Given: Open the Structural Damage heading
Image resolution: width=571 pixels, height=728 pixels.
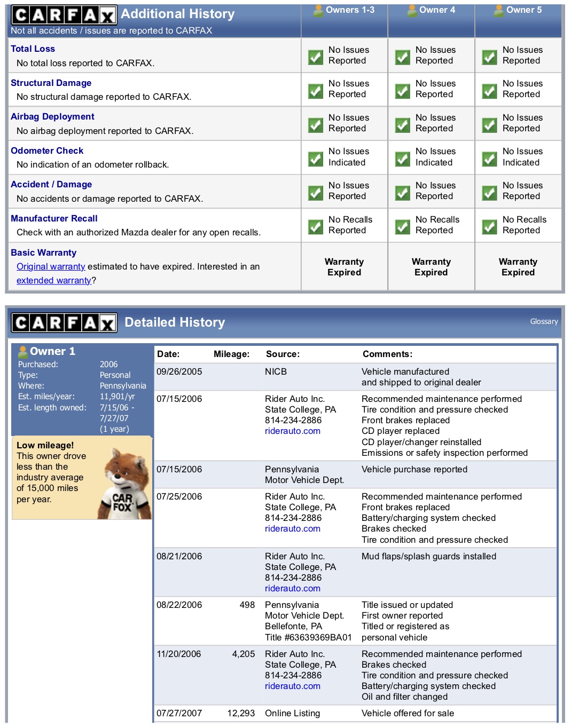Looking at the screenshot, I should [x=51, y=83].
